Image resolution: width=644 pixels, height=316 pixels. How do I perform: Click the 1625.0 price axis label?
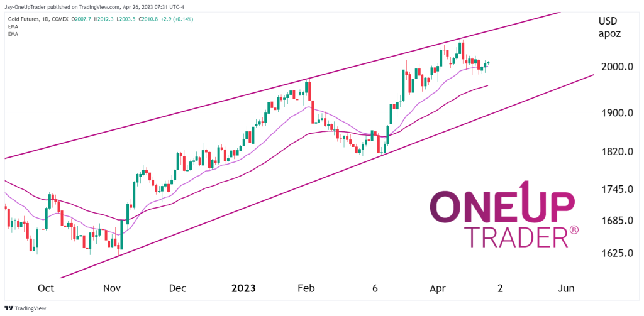[612, 253]
